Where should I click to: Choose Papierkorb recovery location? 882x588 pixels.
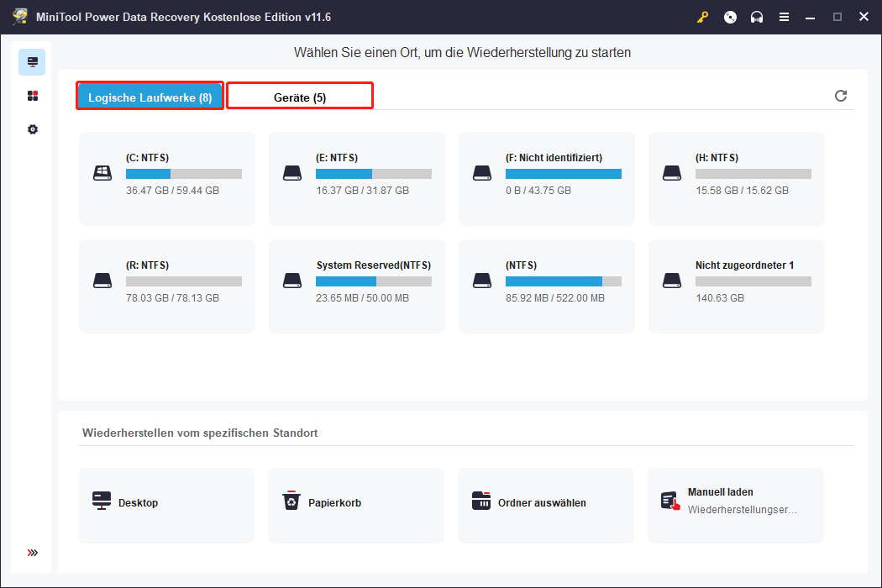pos(356,506)
